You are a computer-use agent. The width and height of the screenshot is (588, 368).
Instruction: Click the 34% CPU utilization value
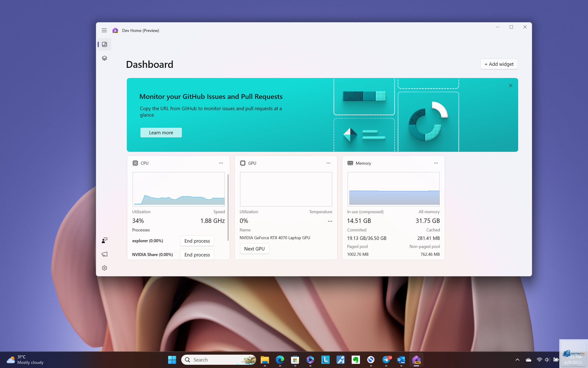[138, 221]
